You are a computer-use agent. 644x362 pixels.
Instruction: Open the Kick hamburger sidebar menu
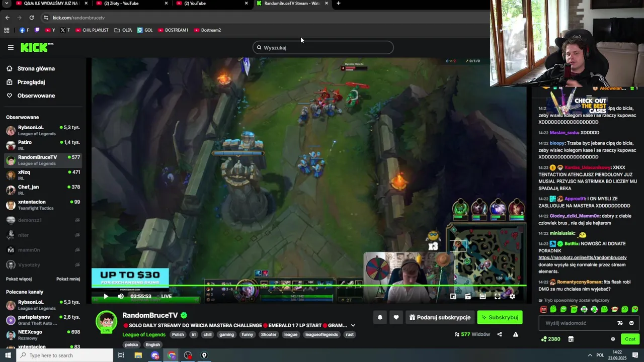point(11,48)
